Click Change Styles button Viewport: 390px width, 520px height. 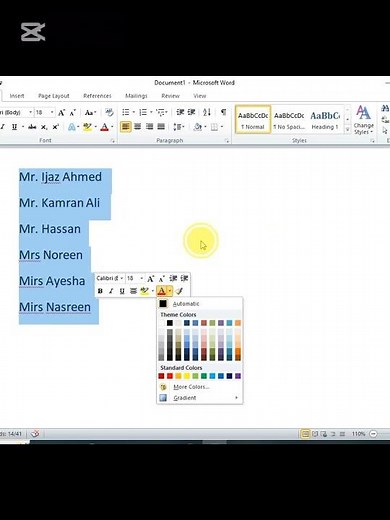pos(363,120)
